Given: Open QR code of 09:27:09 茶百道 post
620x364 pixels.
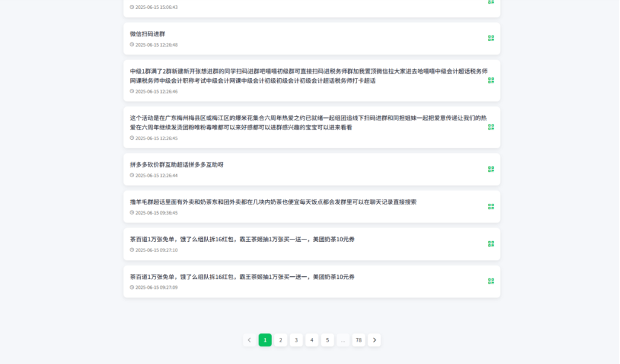Looking at the screenshot, I should 491,281.
